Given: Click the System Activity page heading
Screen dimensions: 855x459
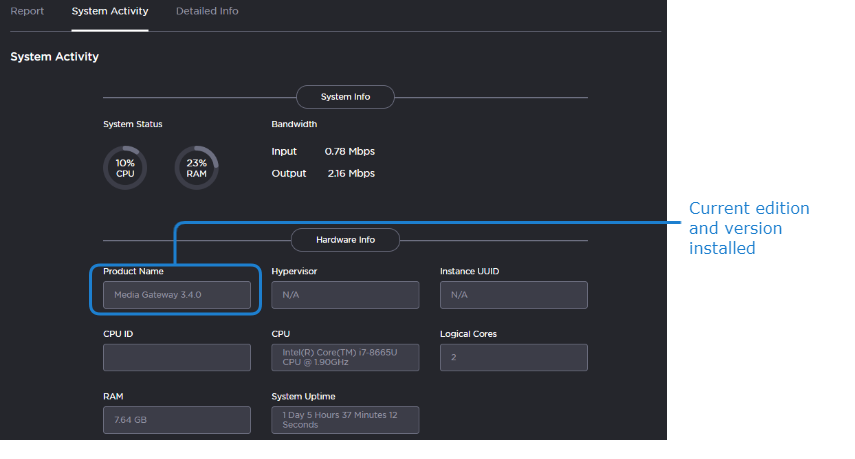Looking at the screenshot, I should 54,57.
